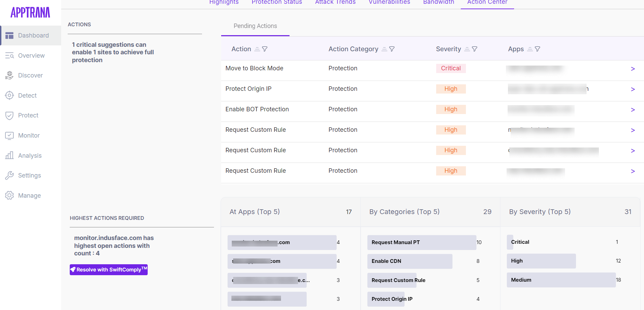Expand the Protect Origin IP action row
This screenshot has height=310, width=644.
pos(633,89)
